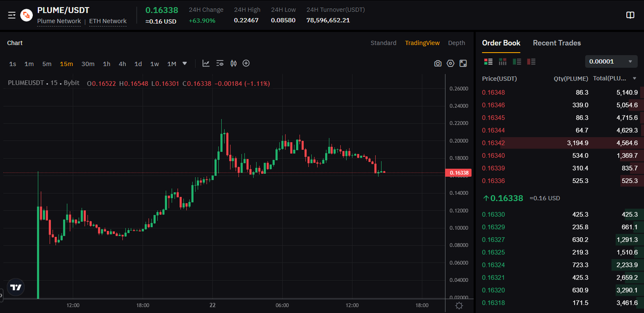Screen dimensions: 644x313
Task: Click the 0.16338 current price tag on axis
Action: click(x=458, y=173)
